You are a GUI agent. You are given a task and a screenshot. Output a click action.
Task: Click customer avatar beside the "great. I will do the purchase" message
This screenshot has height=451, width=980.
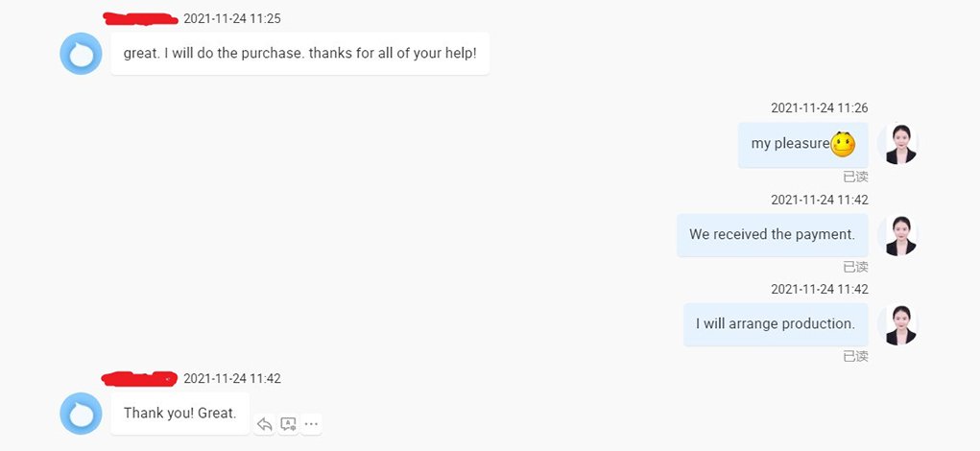pyautogui.click(x=81, y=53)
